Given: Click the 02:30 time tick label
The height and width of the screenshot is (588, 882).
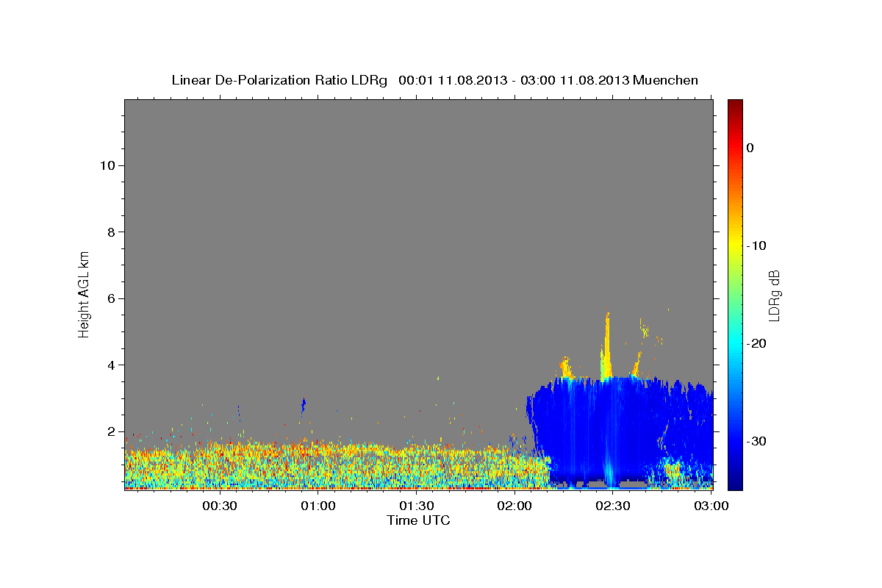Looking at the screenshot, I should (613, 506).
